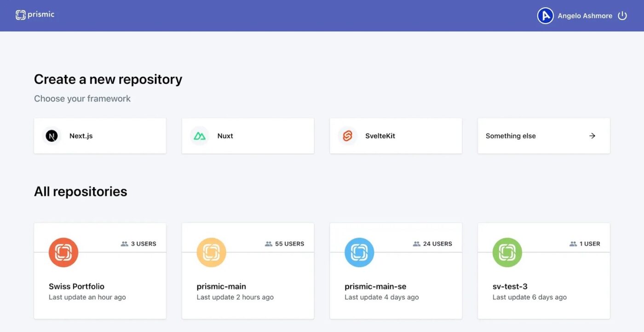Click the Next.js framework icon
The image size is (644, 332).
point(51,136)
